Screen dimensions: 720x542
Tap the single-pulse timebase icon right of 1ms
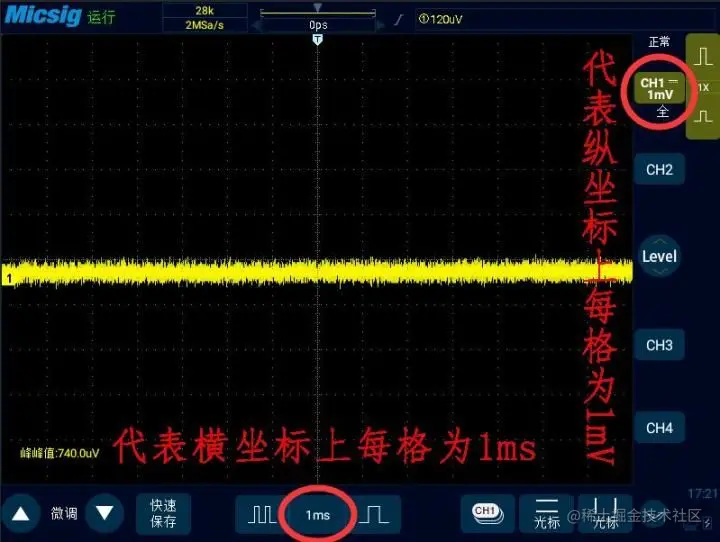click(374, 514)
